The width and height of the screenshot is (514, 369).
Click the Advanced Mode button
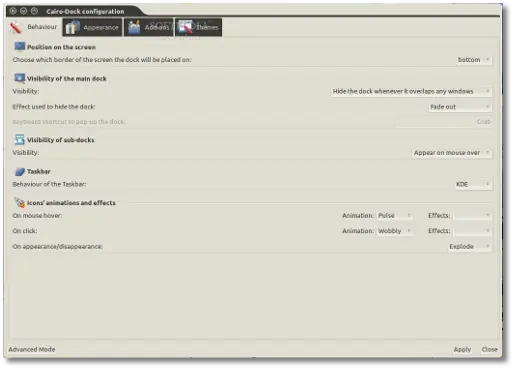[32, 349]
